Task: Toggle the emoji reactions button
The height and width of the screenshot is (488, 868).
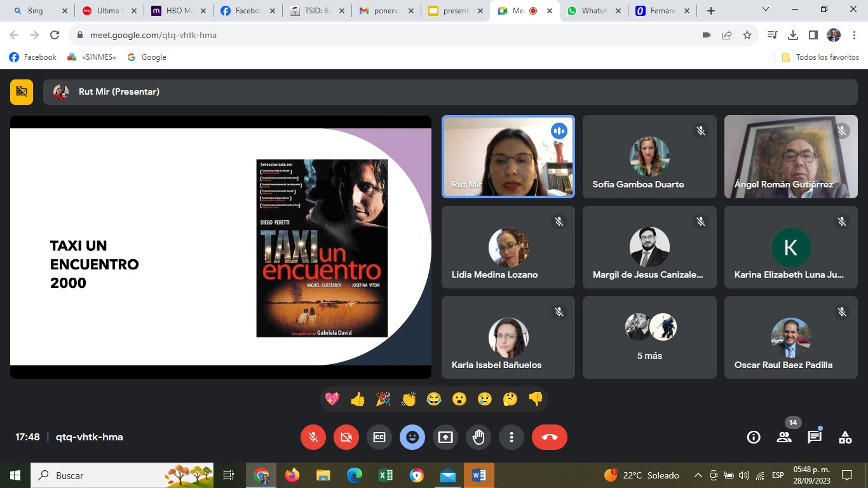Action: point(412,437)
